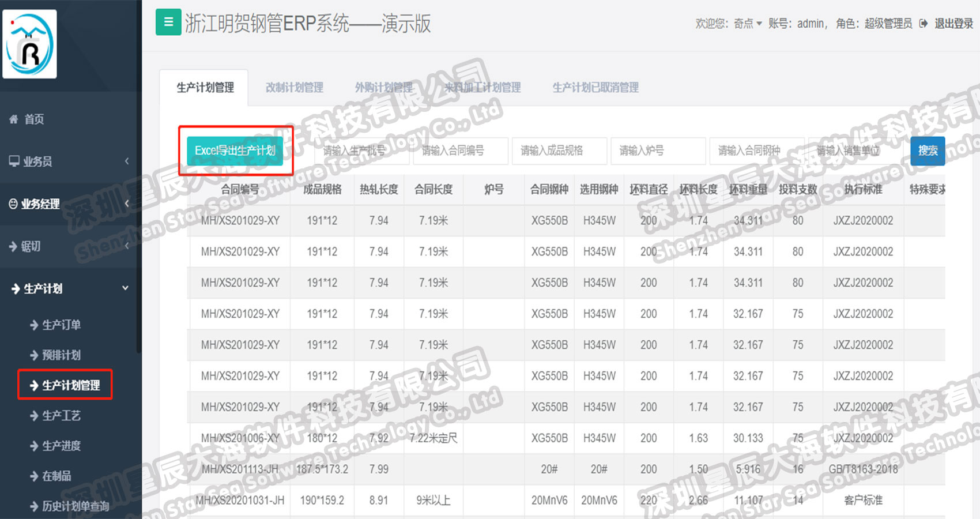Focus the 请输入生产批号 input field
This screenshot has height=519, width=980.
pyautogui.click(x=362, y=151)
